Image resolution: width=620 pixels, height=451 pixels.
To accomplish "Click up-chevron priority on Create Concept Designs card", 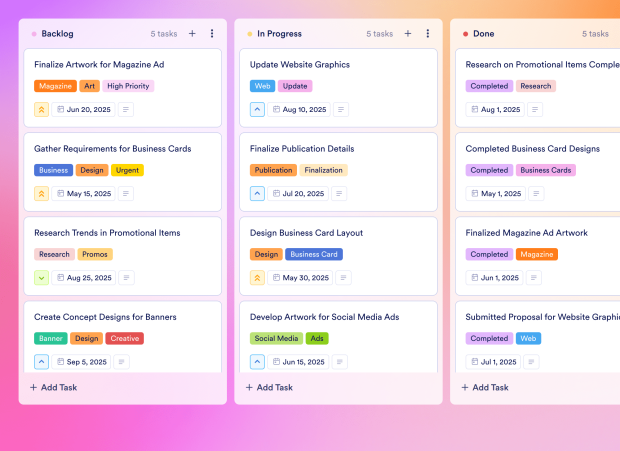I will point(42,362).
